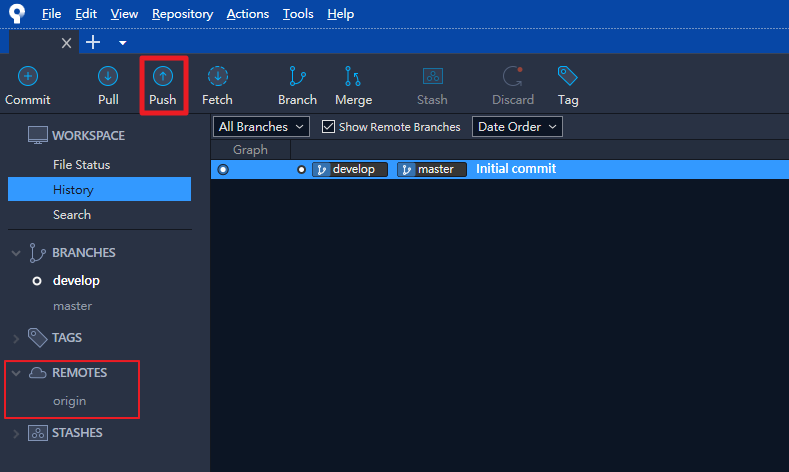Open the All Branches dropdown

[x=263, y=127]
